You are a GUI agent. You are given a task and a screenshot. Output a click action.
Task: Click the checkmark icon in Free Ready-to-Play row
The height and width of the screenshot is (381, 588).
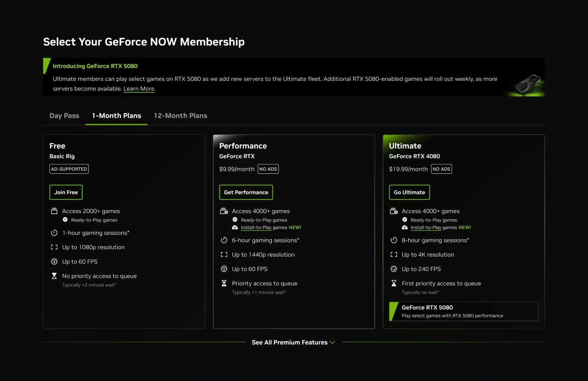[x=65, y=220]
